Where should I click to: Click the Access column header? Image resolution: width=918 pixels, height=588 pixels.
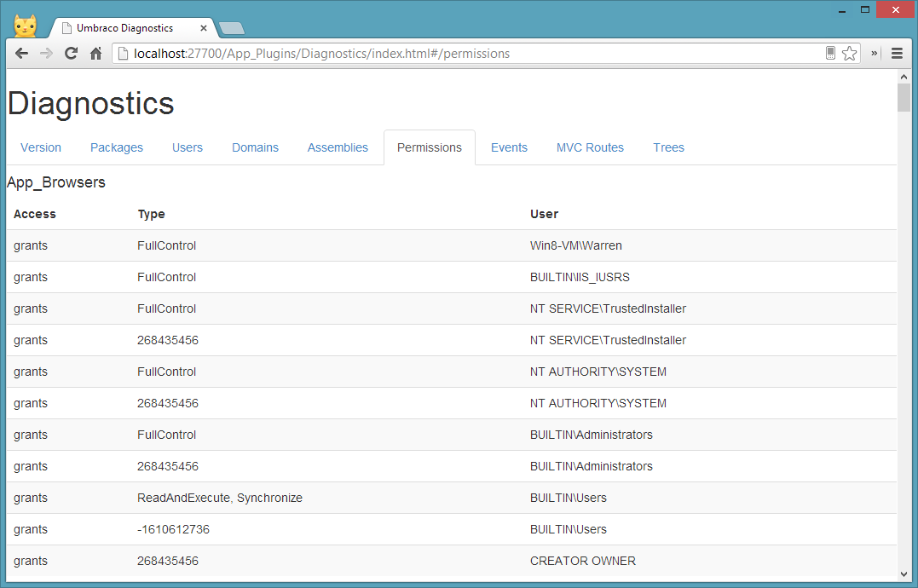35,214
